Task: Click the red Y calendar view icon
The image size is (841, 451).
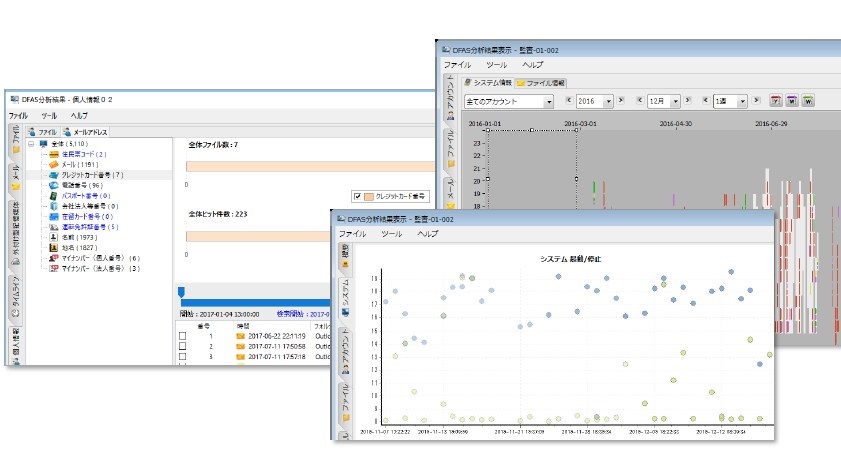Action: pyautogui.click(x=775, y=101)
